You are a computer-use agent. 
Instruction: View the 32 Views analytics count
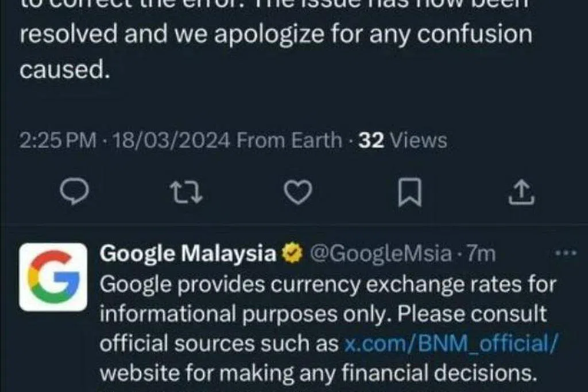tap(403, 140)
